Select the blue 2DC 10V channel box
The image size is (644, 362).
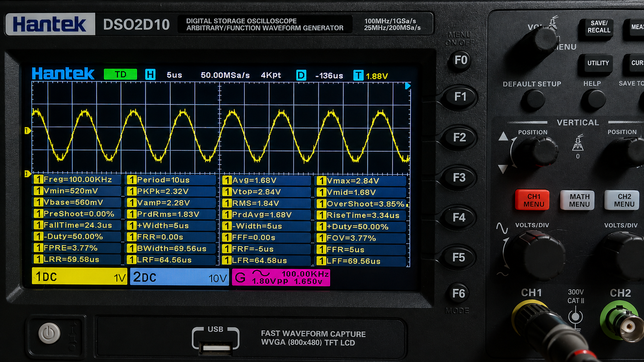tap(179, 277)
